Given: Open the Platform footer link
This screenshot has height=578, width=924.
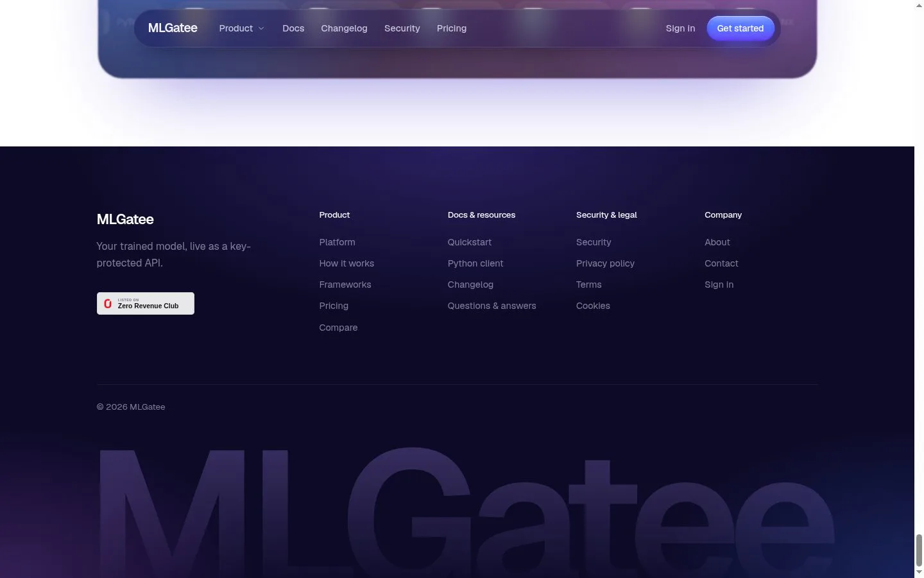Looking at the screenshot, I should pyautogui.click(x=337, y=242).
